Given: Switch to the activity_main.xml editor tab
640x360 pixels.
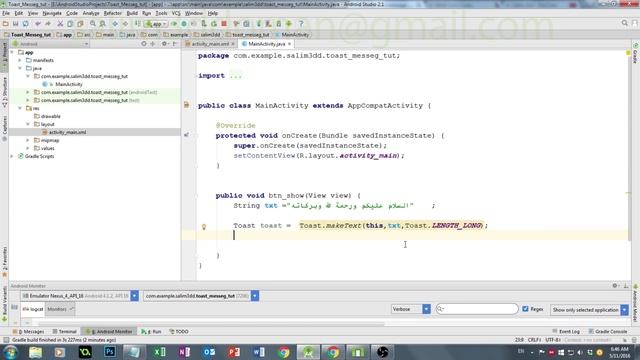Looking at the screenshot, I should 210,44.
